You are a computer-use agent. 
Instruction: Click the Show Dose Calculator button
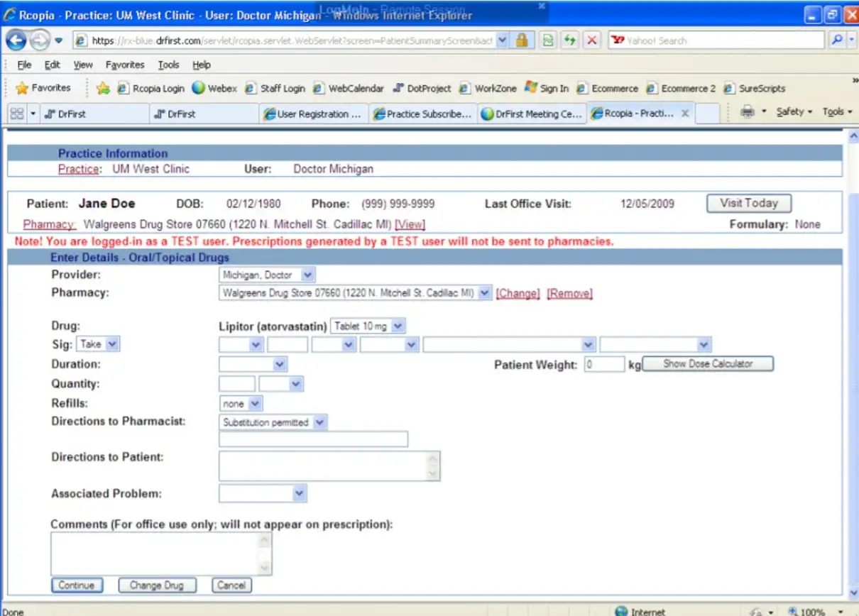click(x=707, y=363)
